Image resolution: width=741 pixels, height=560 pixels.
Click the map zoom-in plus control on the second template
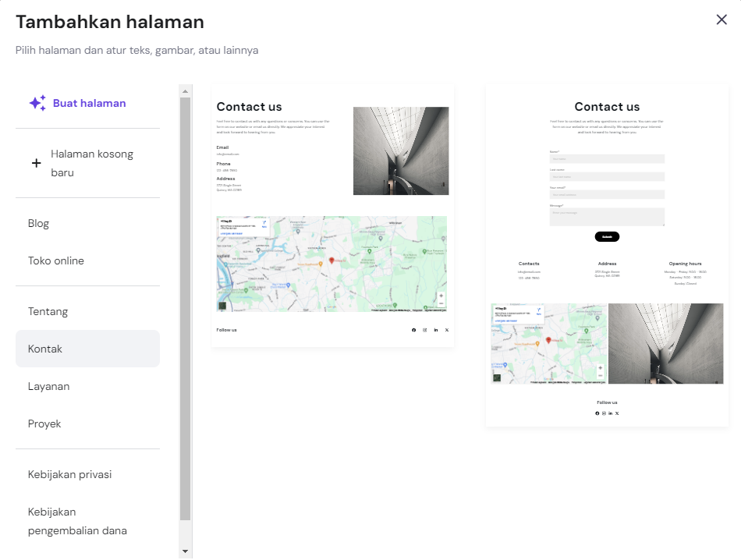[x=600, y=369]
